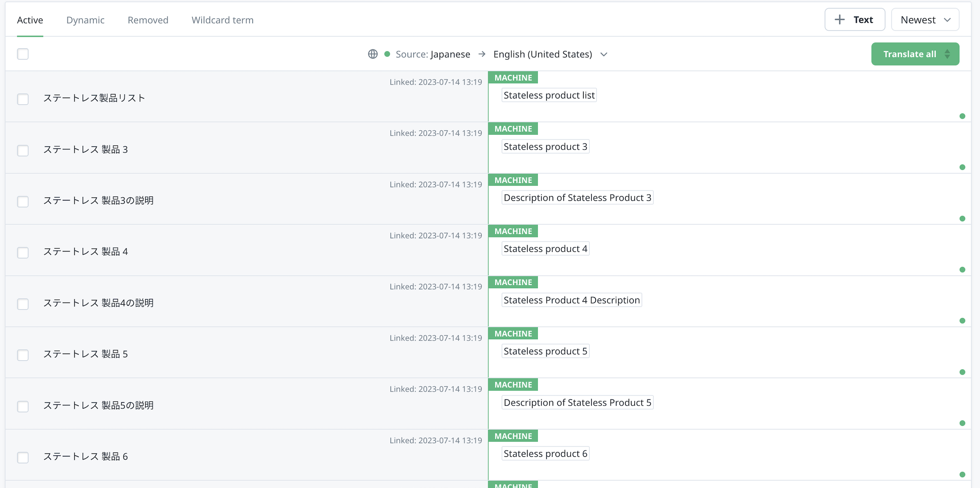This screenshot has width=980, height=488.
Task: Edit translation 'Stateless product 6'
Action: pos(545,453)
